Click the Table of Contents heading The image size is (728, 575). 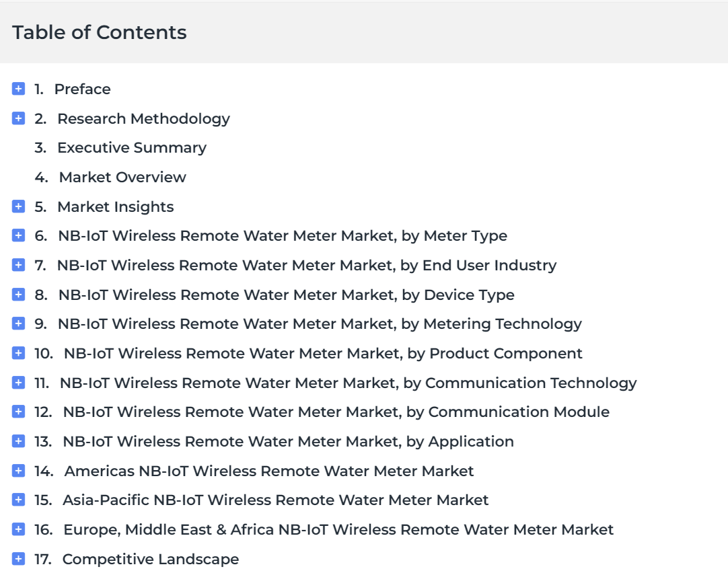coord(100,32)
